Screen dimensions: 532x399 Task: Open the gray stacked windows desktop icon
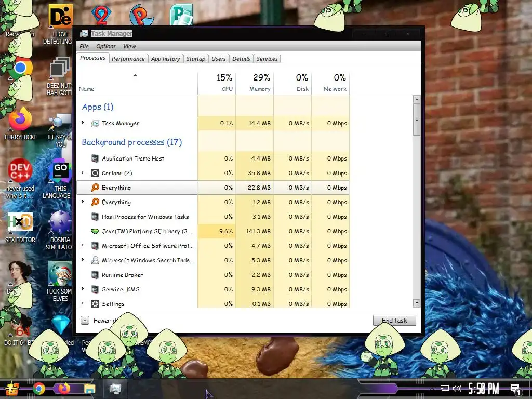pyautogui.click(x=60, y=67)
